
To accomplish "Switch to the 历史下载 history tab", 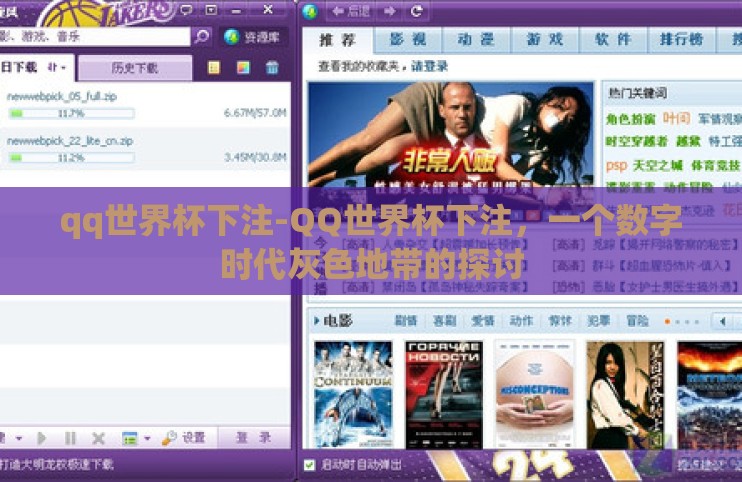I will point(135,68).
